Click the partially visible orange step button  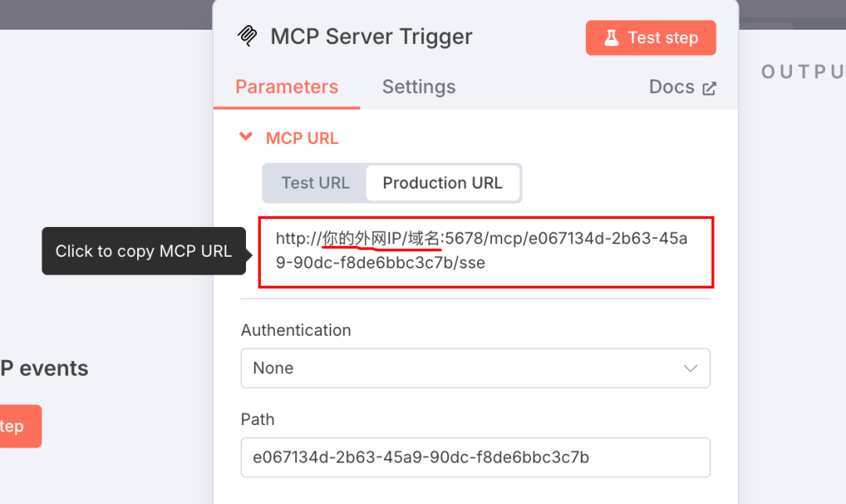(20, 426)
